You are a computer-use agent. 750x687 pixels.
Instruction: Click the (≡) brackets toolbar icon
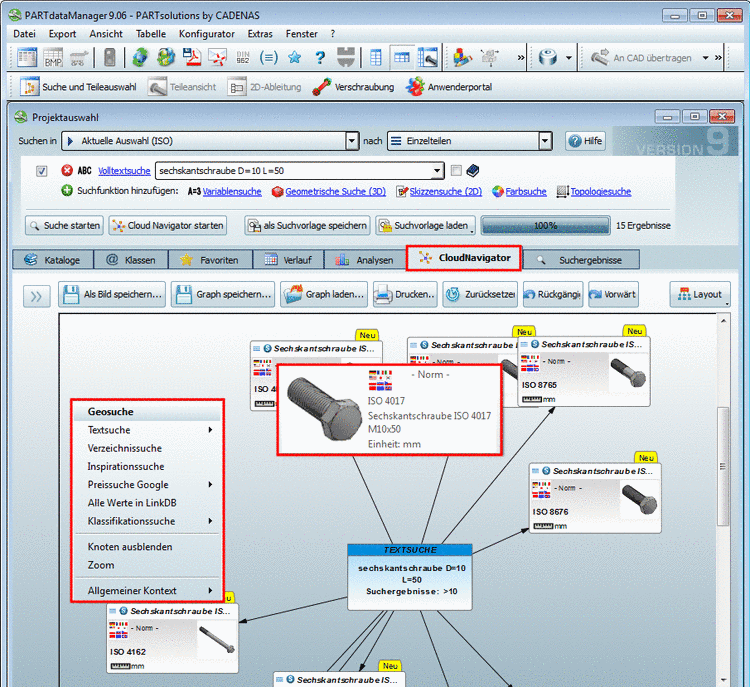click(268, 57)
